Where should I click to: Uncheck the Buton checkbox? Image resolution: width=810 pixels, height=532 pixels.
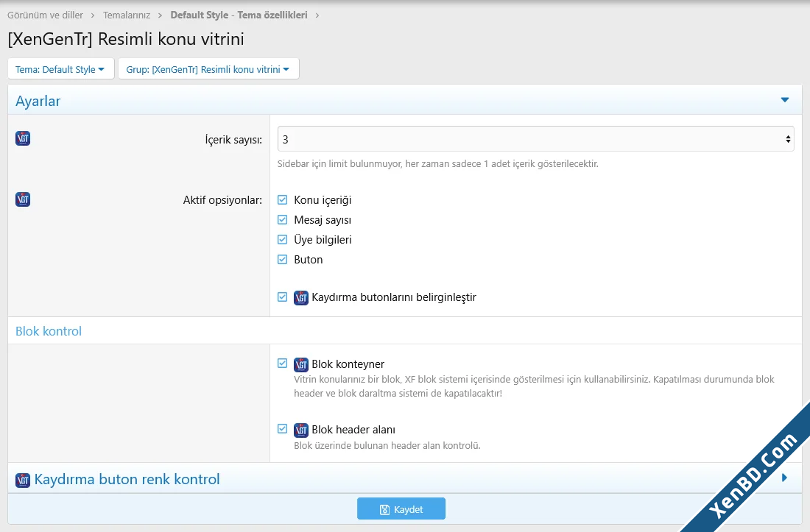(x=282, y=260)
